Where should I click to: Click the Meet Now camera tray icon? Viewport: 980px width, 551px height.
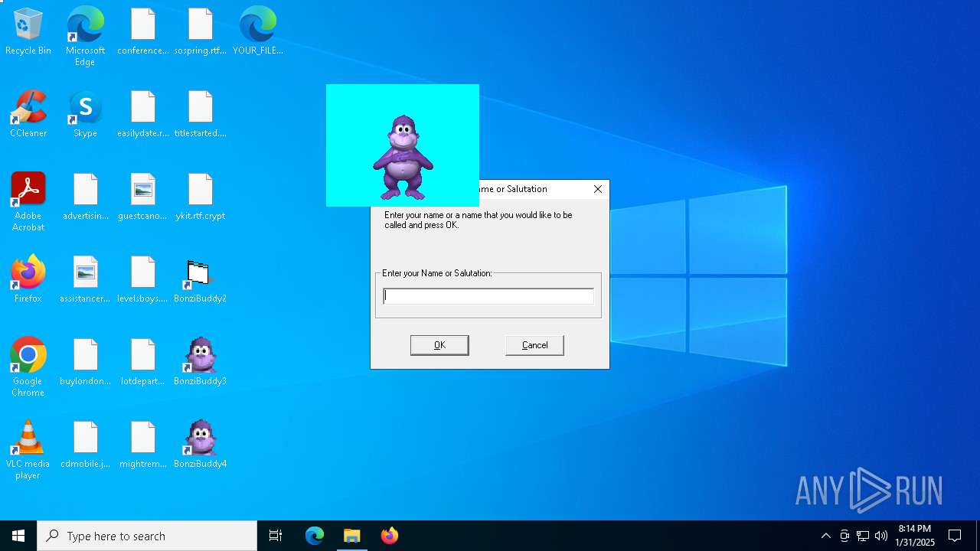844,536
